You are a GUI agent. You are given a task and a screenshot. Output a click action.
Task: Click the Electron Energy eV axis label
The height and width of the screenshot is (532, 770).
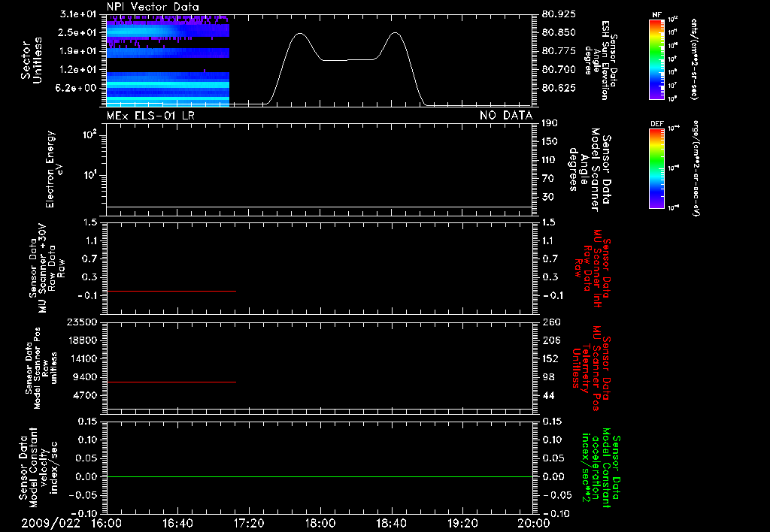54,169
